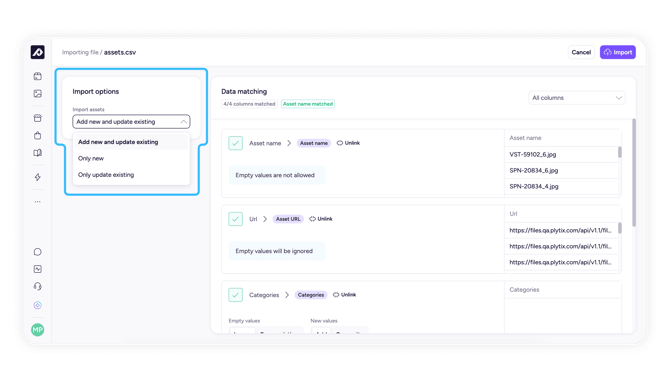This screenshot has width=670, height=382.
Task: Unlink the Asset URL attribute
Action: coord(321,219)
